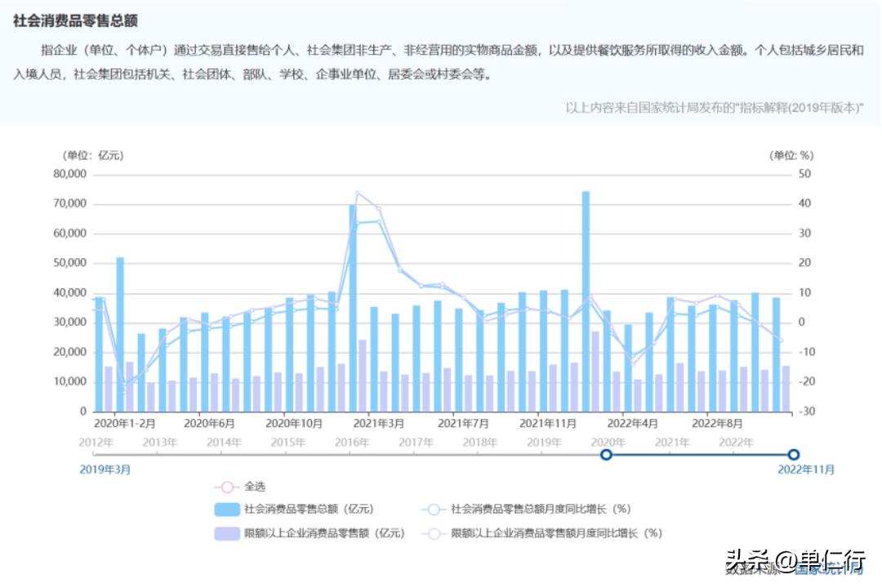Select 2016年 on the timeline axis
882x588 pixels.
click(351, 439)
